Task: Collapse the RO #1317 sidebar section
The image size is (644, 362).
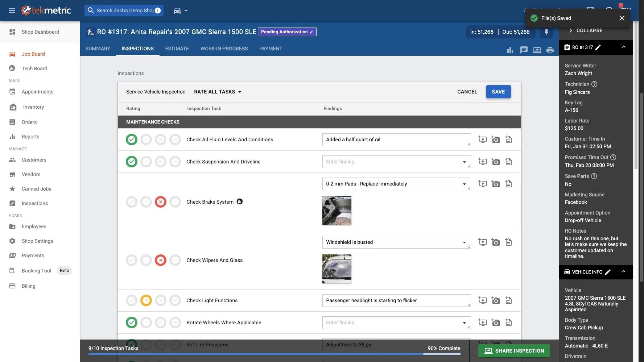Action: tap(623, 47)
